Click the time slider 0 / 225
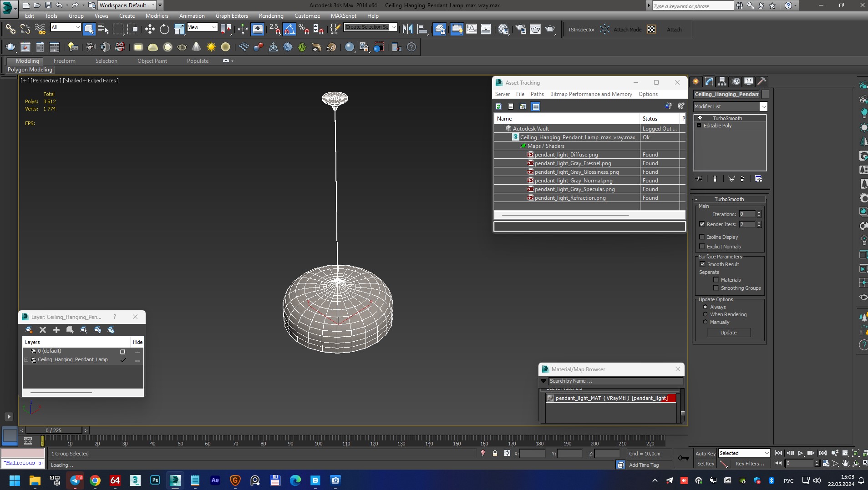The width and height of the screenshot is (868, 490). (x=54, y=430)
